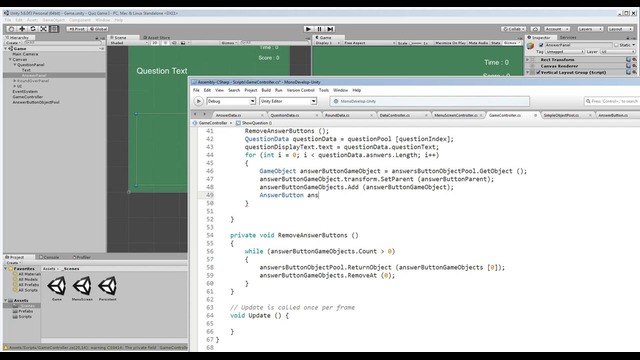Toggle the Global handle rotation button

tap(98, 29)
